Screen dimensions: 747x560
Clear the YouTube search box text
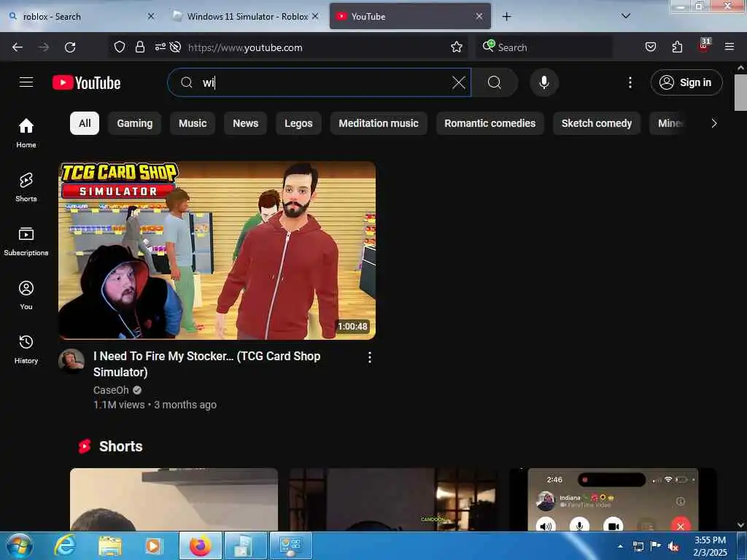click(458, 82)
